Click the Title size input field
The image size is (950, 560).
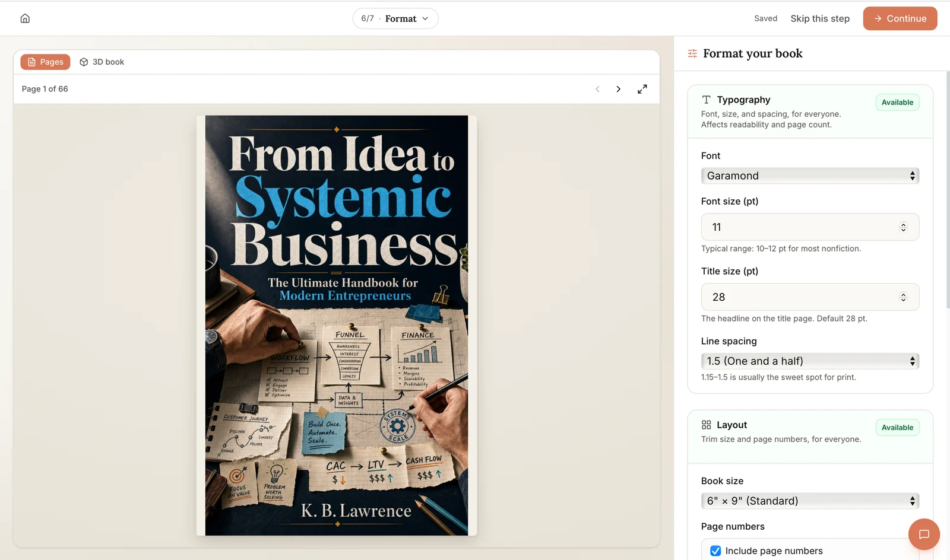point(810,297)
